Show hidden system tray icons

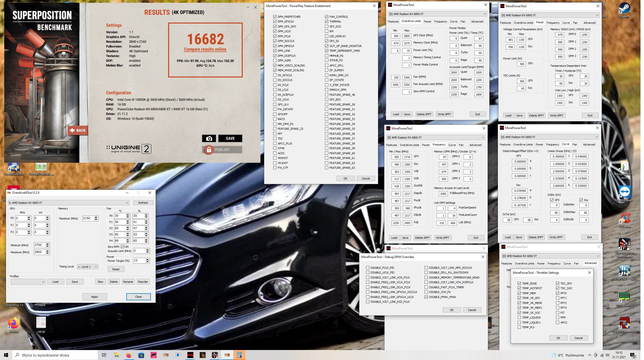[590, 355]
